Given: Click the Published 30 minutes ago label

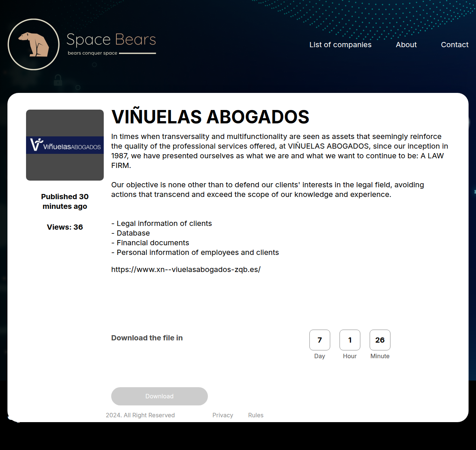Looking at the screenshot, I should click(65, 201).
